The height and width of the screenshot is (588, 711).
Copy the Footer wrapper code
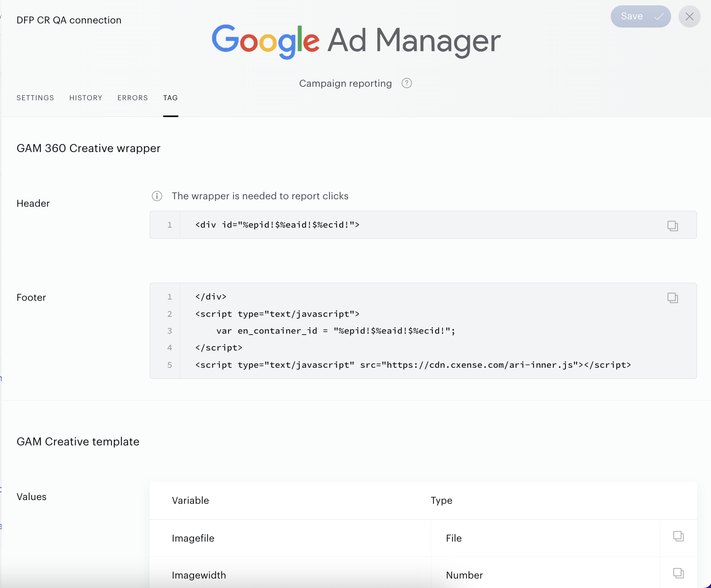[x=672, y=297]
